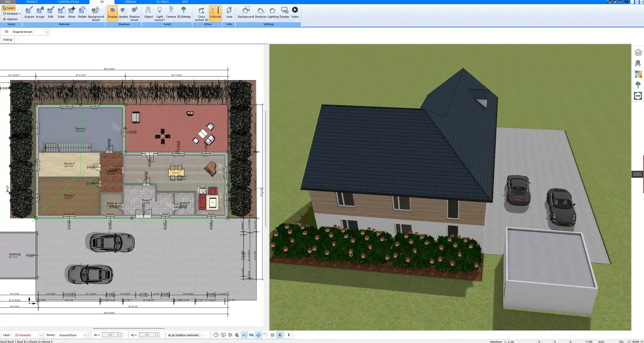644x343 pixels.
Task: Open the Cross section 3D tool
Action: pos(201,13)
